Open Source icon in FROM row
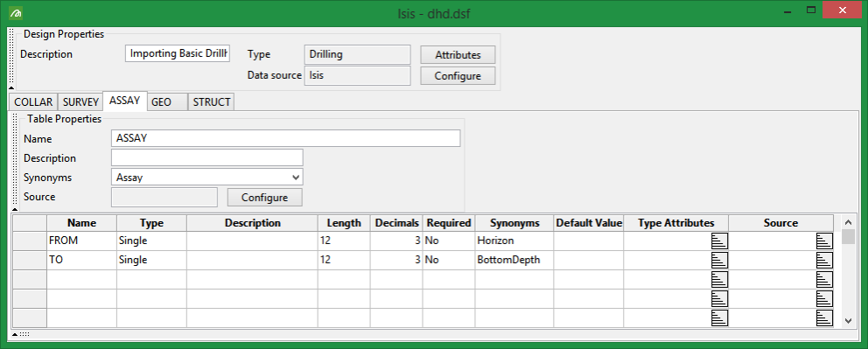The width and height of the screenshot is (868, 349). click(824, 241)
